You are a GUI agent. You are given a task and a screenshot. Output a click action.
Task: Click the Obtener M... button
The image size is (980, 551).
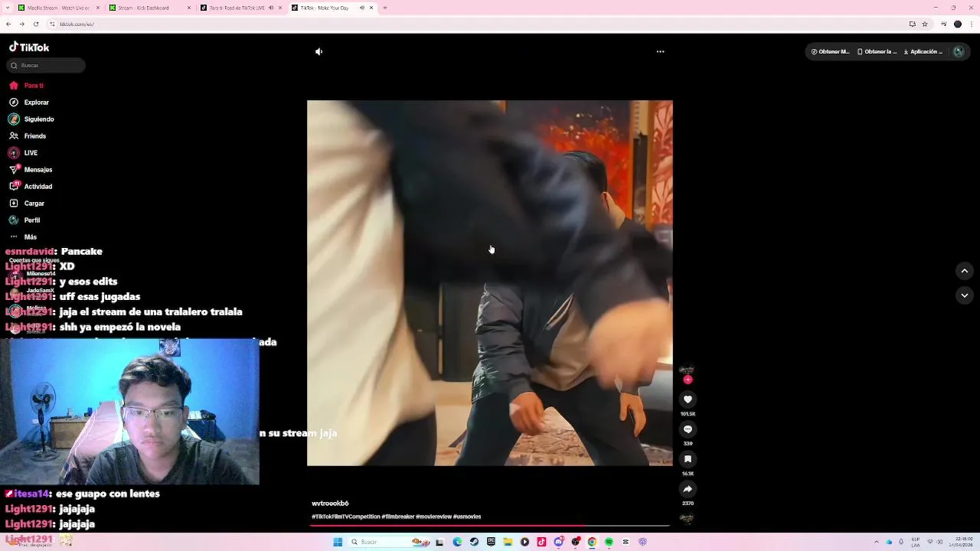pyautogui.click(x=830, y=52)
